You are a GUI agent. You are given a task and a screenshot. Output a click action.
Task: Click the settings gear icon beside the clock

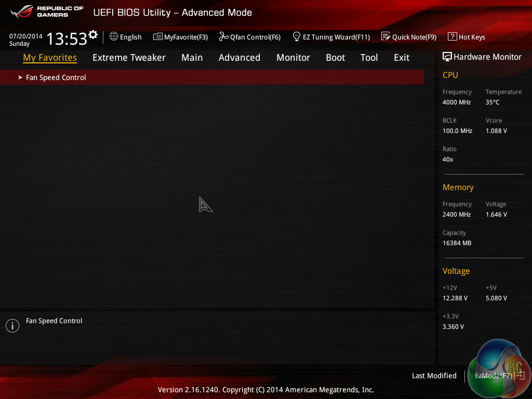click(x=93, y=35)
